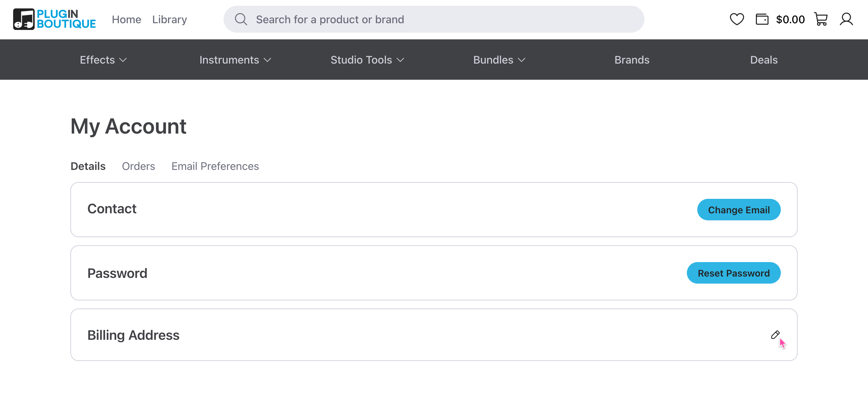Image resolution: width=868 pixels, height=398 pixels.
Task: Switch to the Orders tab
Action: pyautogui.click(x=138, y=166)
